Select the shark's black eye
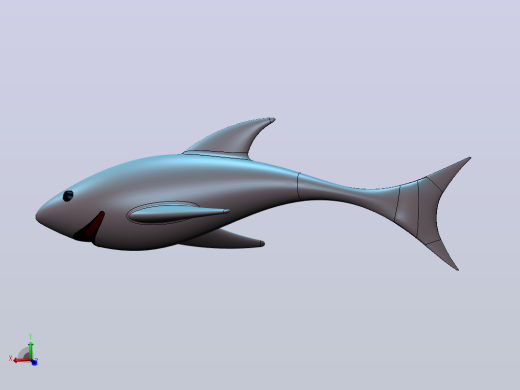 68,196
